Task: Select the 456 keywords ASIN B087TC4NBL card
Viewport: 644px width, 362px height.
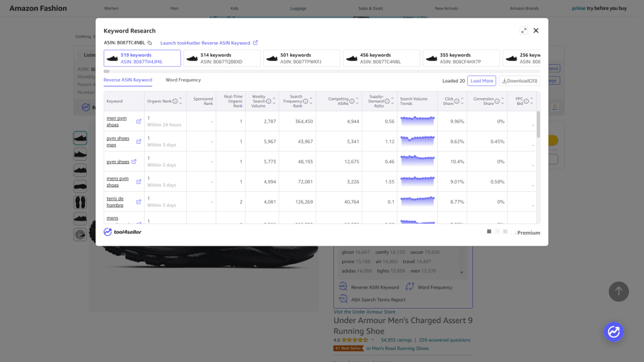Action: 382,58
